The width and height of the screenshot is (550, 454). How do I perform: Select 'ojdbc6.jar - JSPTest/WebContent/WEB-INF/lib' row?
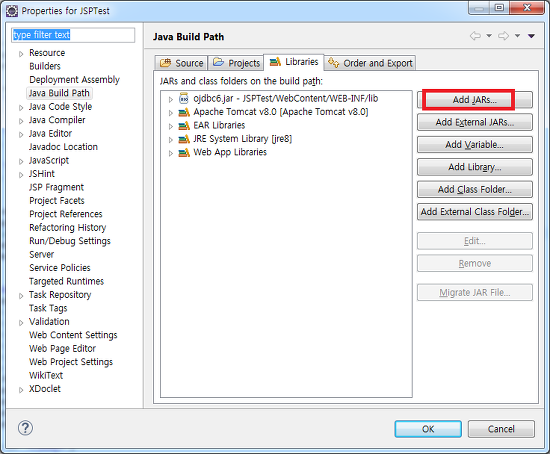[286, 99]
